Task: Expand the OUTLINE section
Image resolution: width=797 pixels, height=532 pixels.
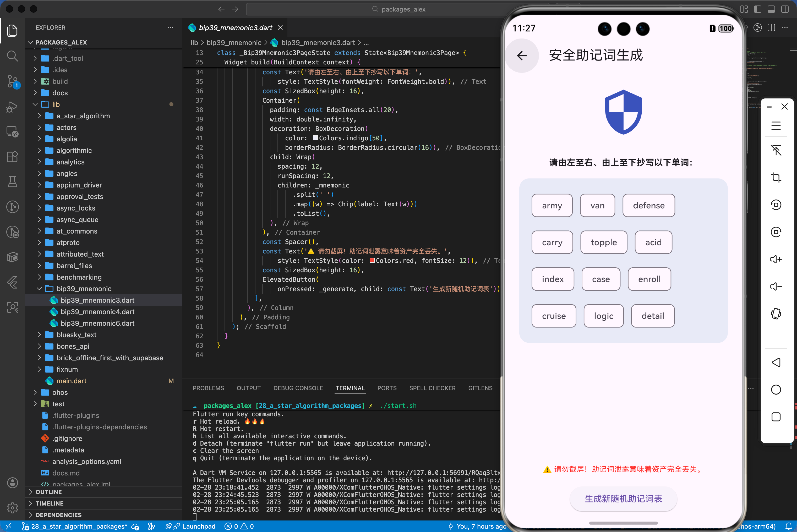Action: click(x=48, y=492)
